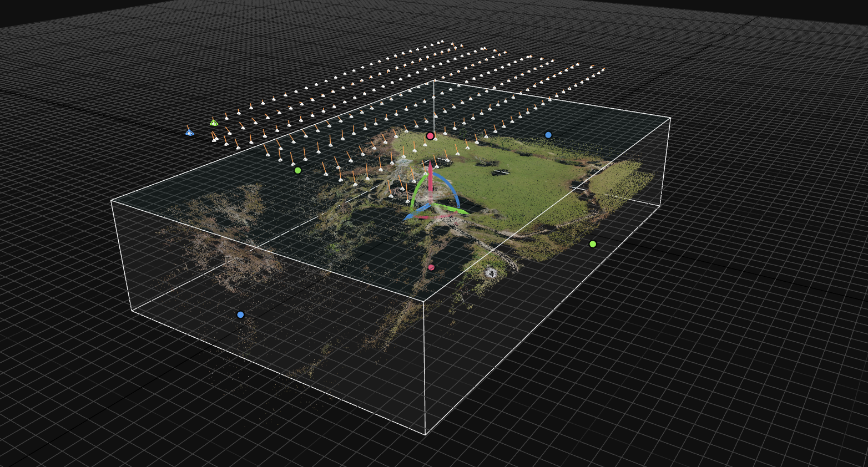868x467 pixels.
Task: Click the bounding box top-right corner
Action: tap(670, 118)
